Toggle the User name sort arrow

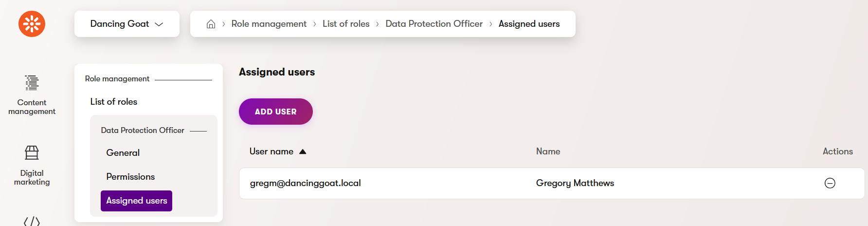[x=303, y=151]
